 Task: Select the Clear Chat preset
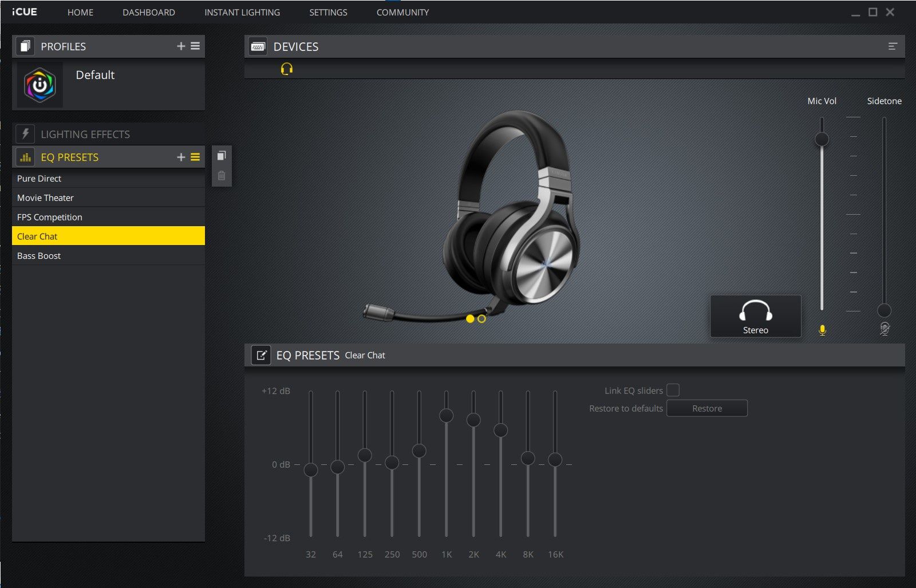point(108,236)
